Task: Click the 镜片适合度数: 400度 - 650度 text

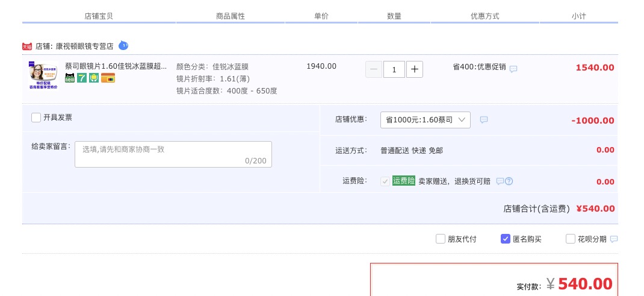Action: point(227,91)
